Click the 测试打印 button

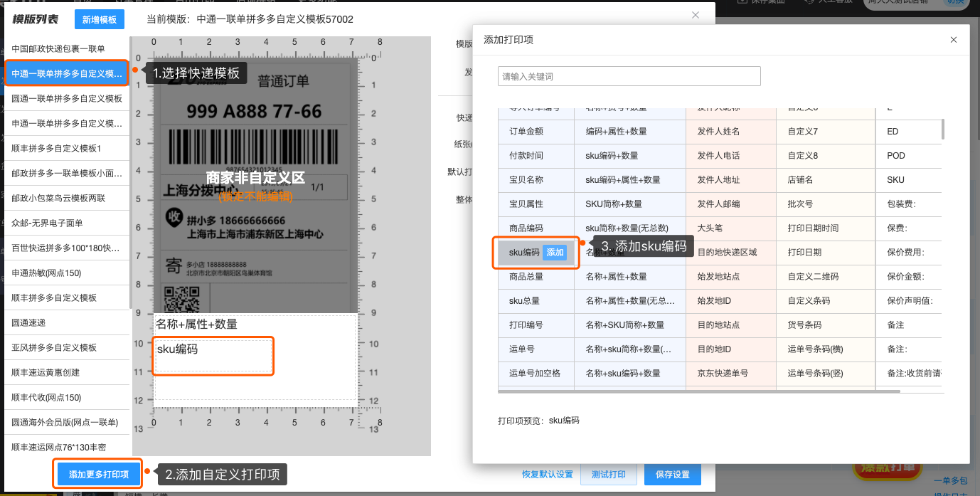pyautogui.click(x=608, y=475)
